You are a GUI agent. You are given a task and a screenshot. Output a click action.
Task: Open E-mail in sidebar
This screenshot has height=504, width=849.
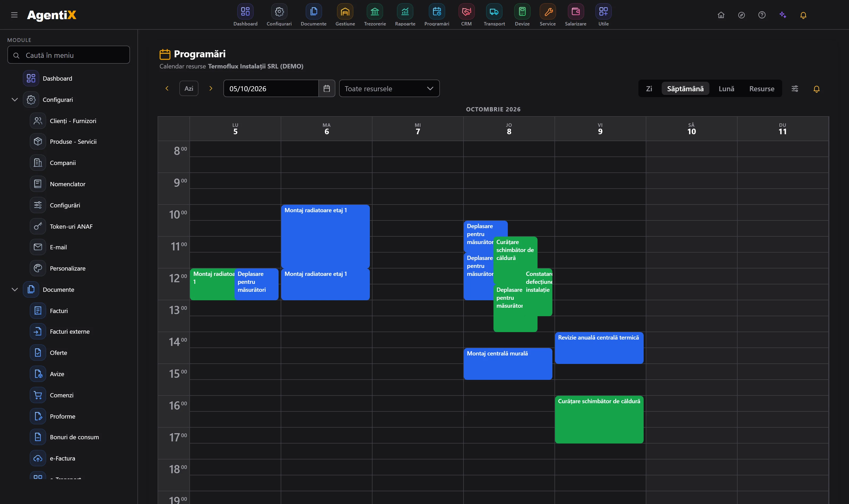(48, 247)
